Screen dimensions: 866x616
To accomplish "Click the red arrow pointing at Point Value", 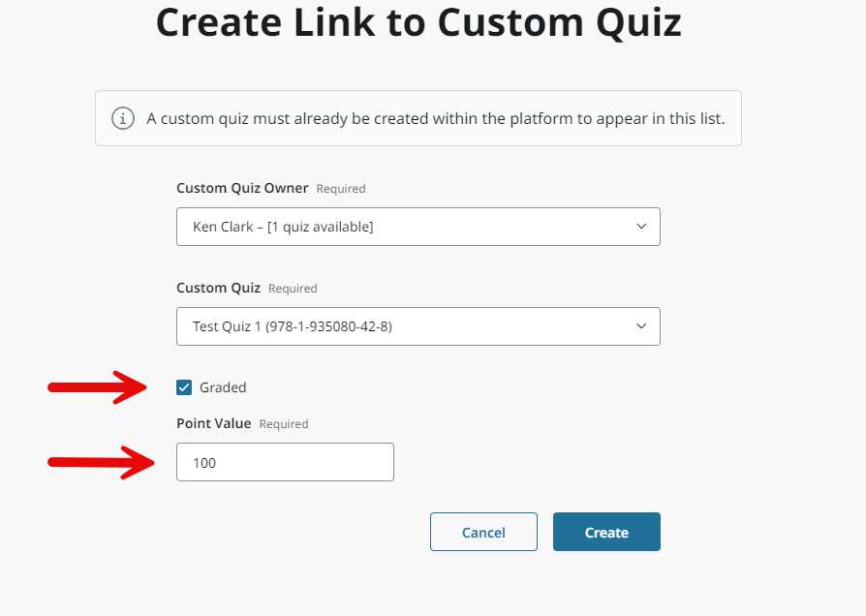I will click(x=101, y=462).
